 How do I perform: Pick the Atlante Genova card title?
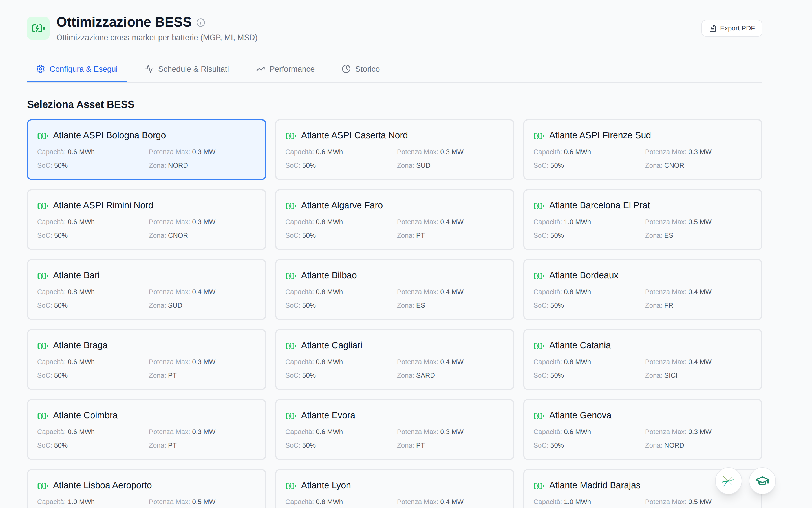580,415
